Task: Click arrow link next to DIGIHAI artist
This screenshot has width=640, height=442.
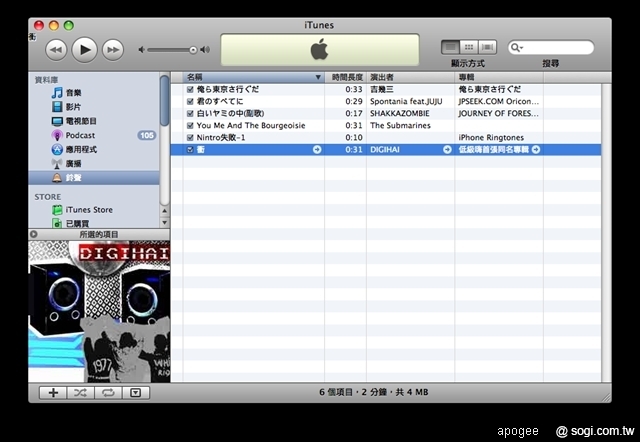Action: click(x=447, y=149)
